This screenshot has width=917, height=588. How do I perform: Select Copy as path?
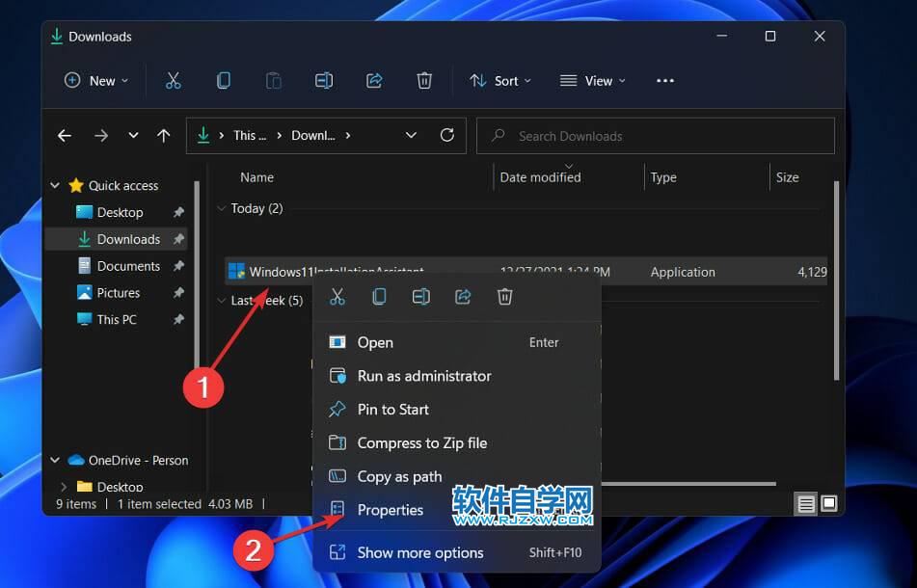[x=457, y=476]
